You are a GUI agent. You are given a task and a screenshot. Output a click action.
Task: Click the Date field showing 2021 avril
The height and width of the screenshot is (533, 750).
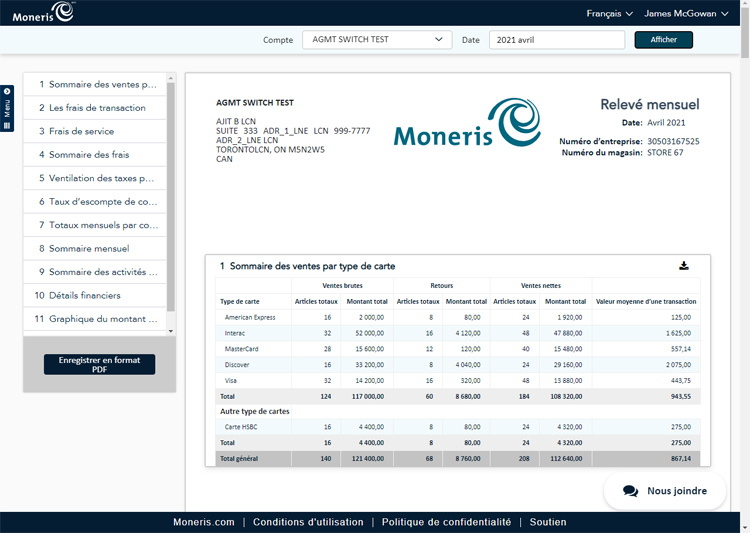click(x=557, y=40)
